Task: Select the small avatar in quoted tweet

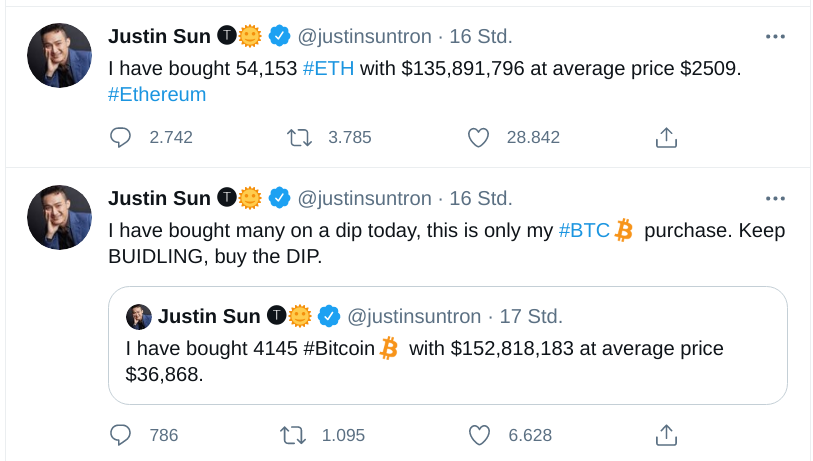Action: click(139, 317)
